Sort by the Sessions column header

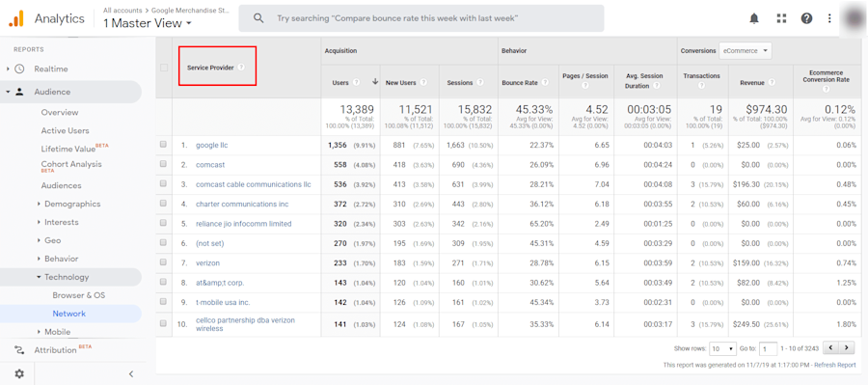point(459,83)
